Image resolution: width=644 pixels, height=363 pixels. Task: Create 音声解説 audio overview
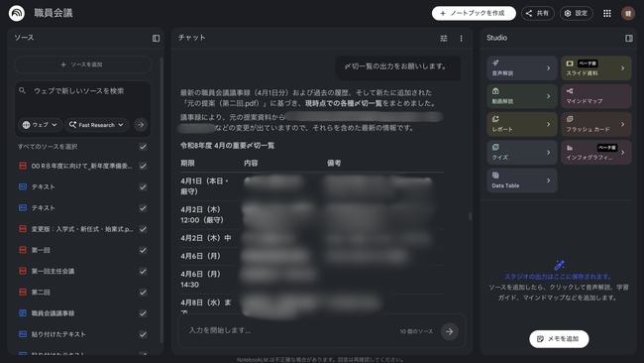522,68
